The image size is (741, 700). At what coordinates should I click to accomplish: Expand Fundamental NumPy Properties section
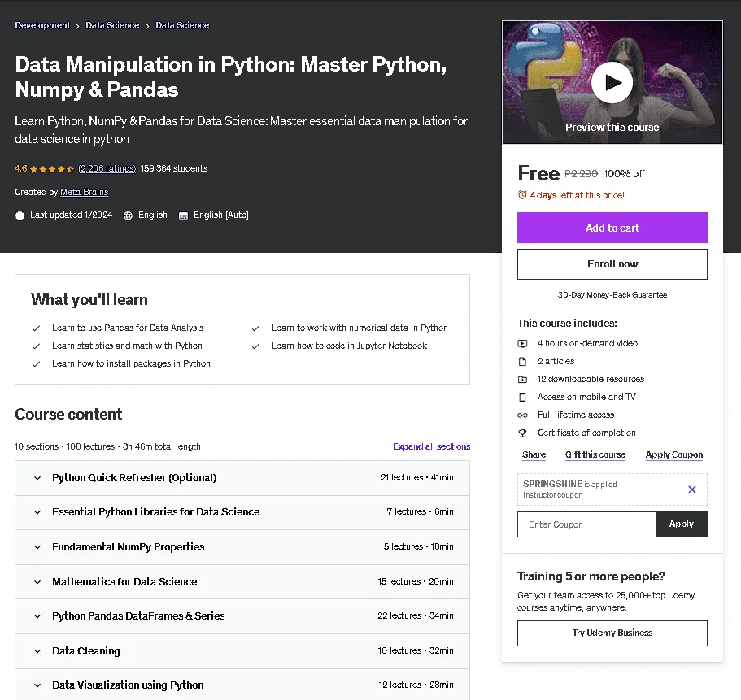(242, 547)
